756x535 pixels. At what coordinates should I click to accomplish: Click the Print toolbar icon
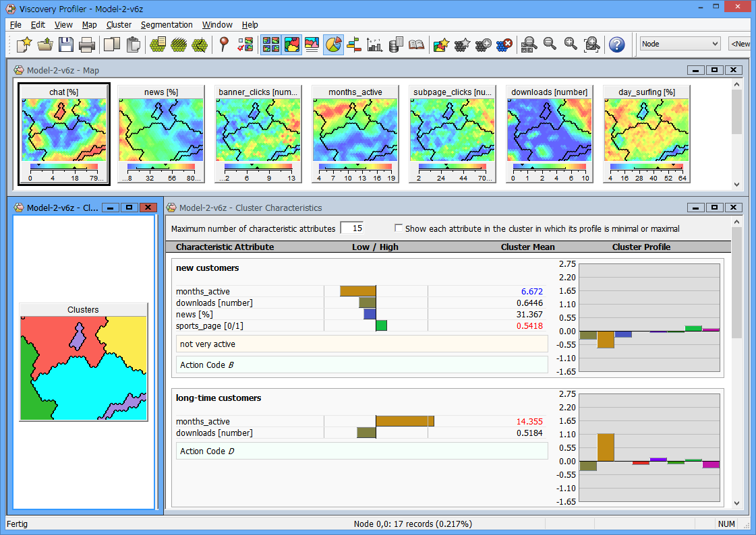(x=86, y=44)
